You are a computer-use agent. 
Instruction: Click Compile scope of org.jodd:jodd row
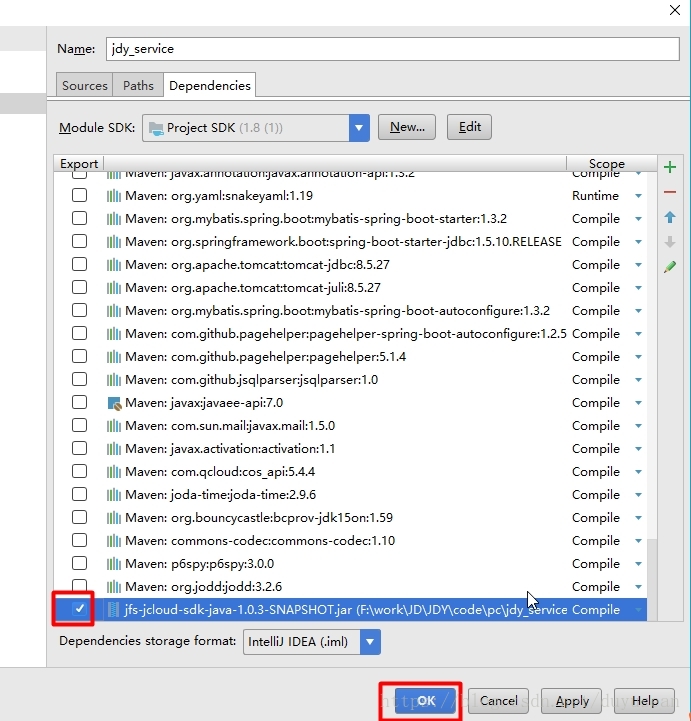596,587
